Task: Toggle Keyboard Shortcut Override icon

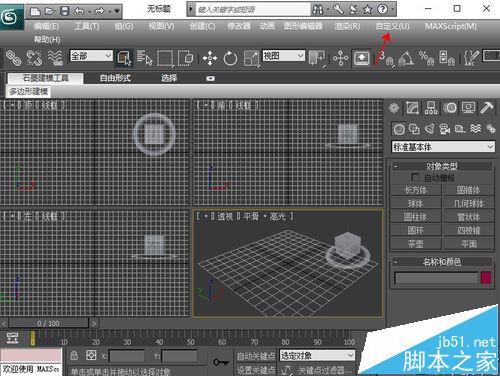Action: [362, 59]
